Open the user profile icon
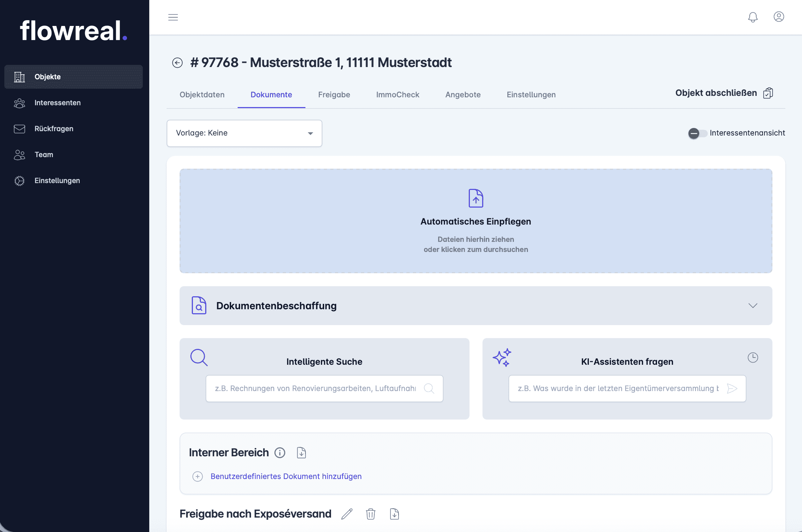 pos(779,17)
